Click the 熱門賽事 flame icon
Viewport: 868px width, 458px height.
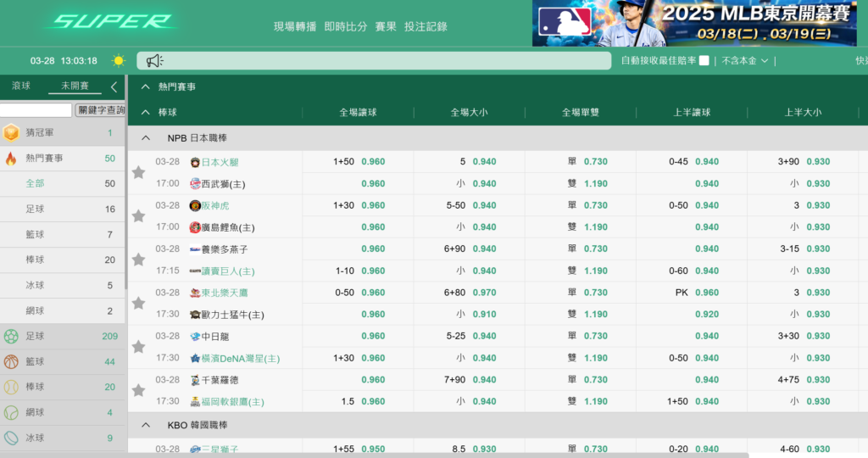point(11,159)
